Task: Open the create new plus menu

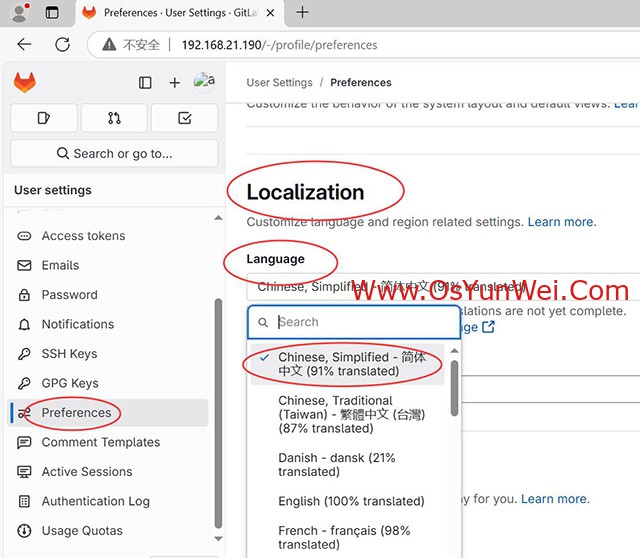Action: click(x=175, y=83)
